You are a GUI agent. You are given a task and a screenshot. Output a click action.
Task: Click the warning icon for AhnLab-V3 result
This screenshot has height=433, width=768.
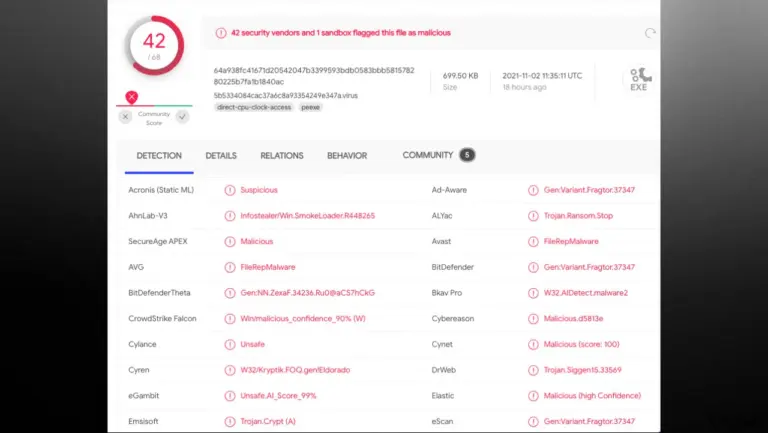(x=230, y=216)
